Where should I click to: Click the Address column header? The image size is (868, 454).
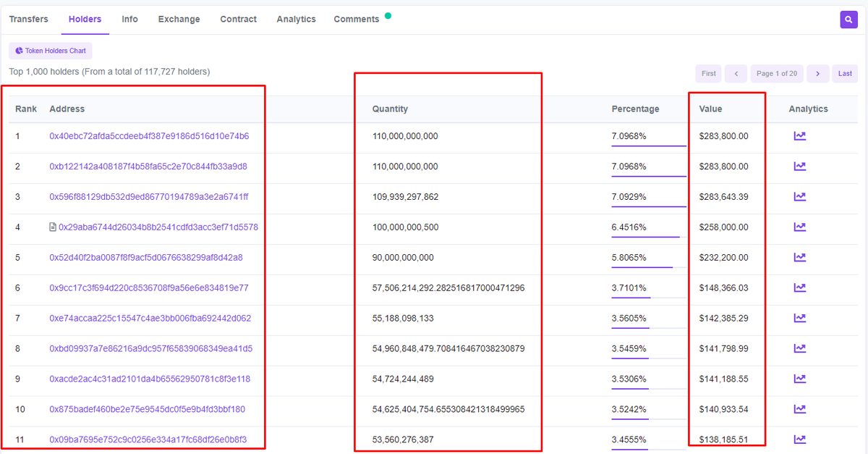click(x=67, y=109)
